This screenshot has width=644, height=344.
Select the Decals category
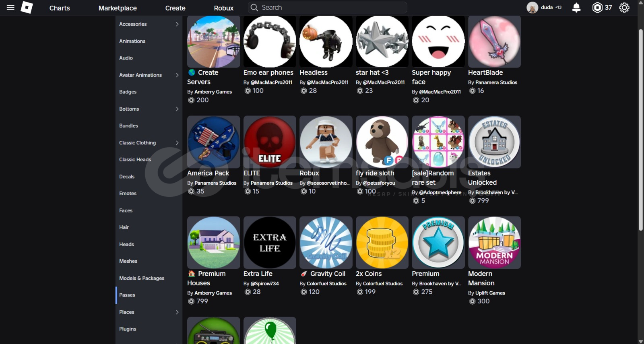127,177
